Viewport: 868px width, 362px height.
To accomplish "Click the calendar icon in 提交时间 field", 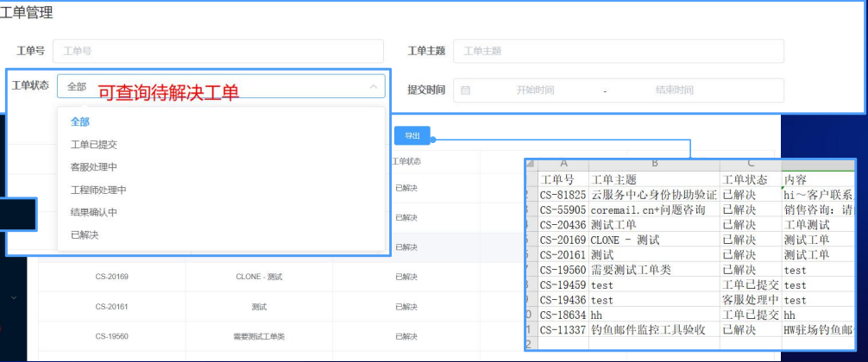I will pos(466,90).
